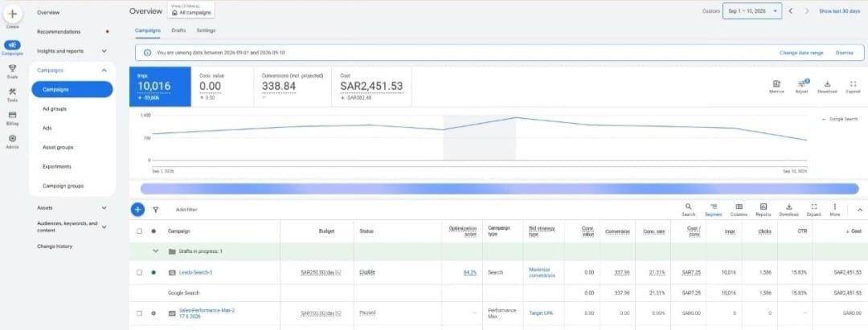Click Show last 30 days link
This screenshot has height=330, width=868.
pos(839,11)
